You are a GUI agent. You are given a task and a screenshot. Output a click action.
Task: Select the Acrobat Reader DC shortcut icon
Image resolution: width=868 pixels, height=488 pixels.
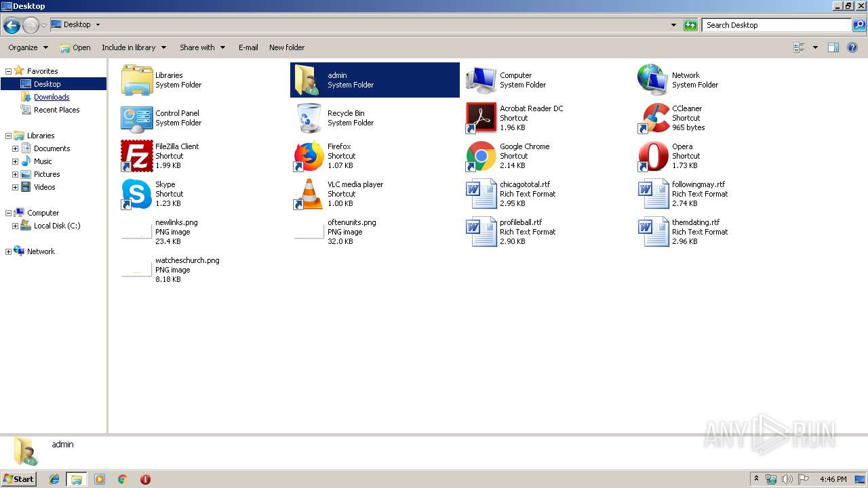481,118
